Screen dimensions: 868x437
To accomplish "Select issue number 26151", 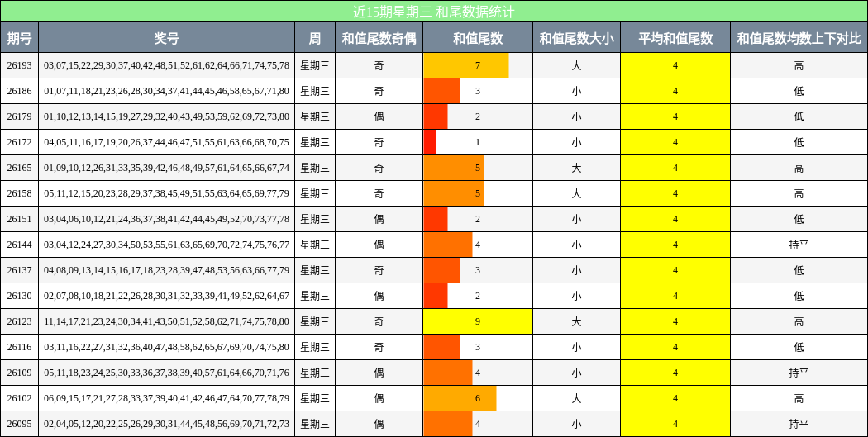I will coord(19,219).
